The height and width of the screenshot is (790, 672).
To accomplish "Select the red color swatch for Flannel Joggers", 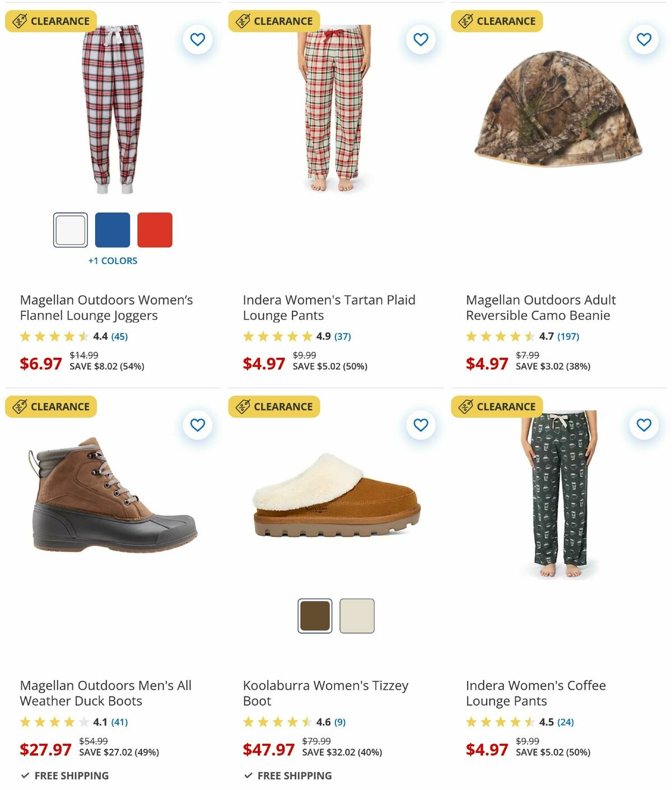I will [x=155, y=230].
